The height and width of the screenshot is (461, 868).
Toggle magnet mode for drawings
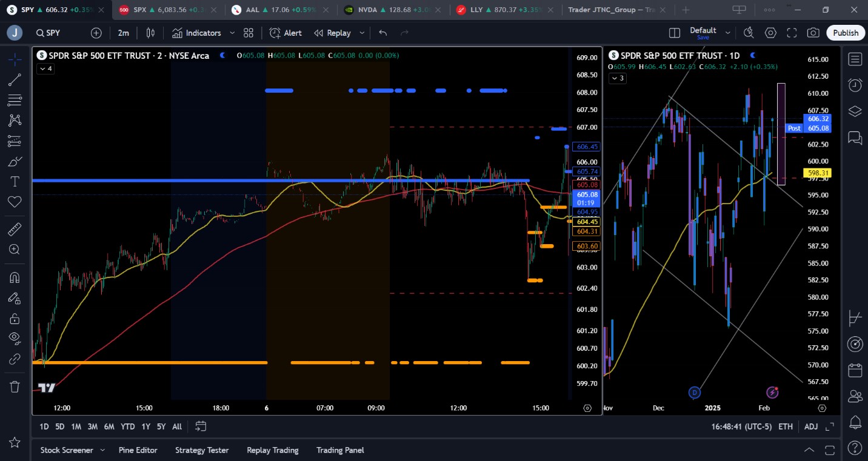(x=15, y=277)
